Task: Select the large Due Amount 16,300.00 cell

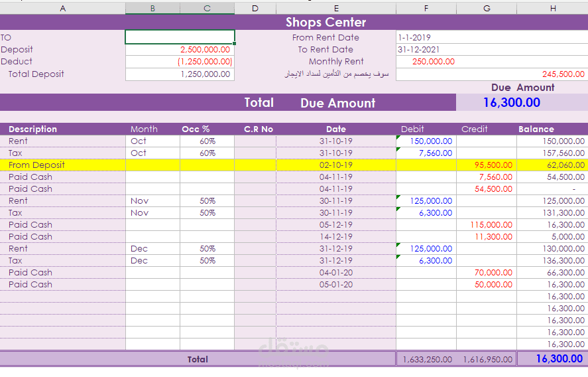Action: point(522,102)
